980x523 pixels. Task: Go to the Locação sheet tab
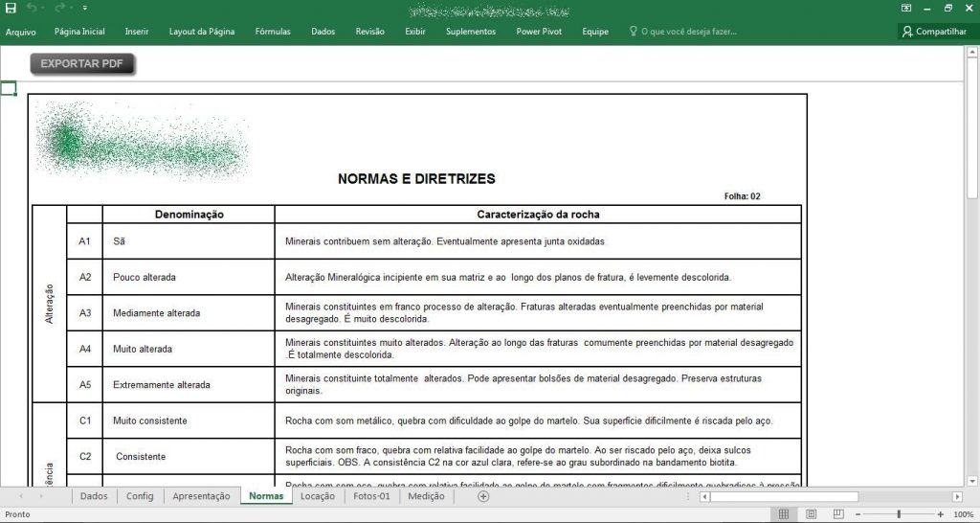point(318,496)
